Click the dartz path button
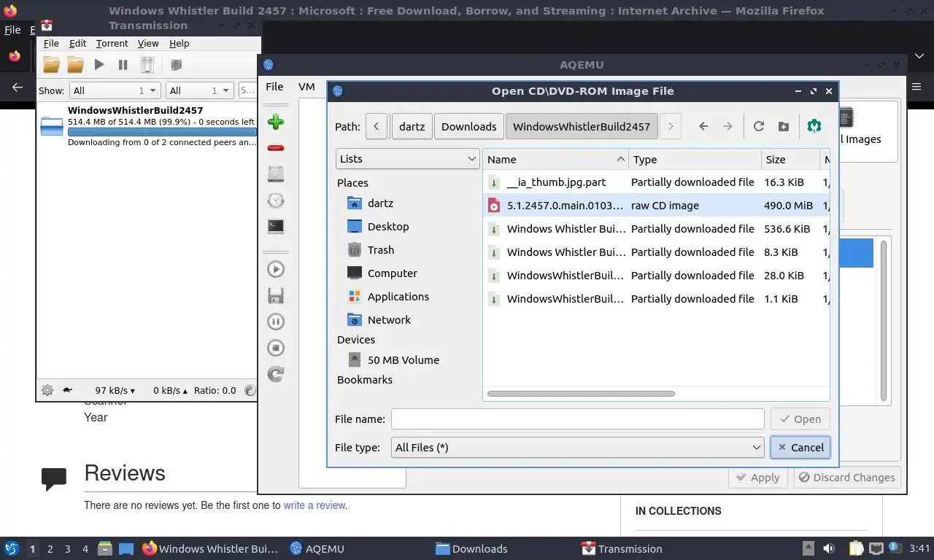The image size is (934, 560). click(412, 126)
